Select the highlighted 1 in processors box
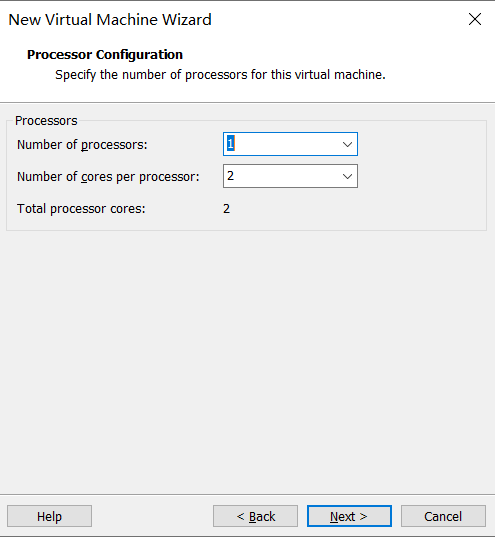The image size is (495, 540). (230, 144)
